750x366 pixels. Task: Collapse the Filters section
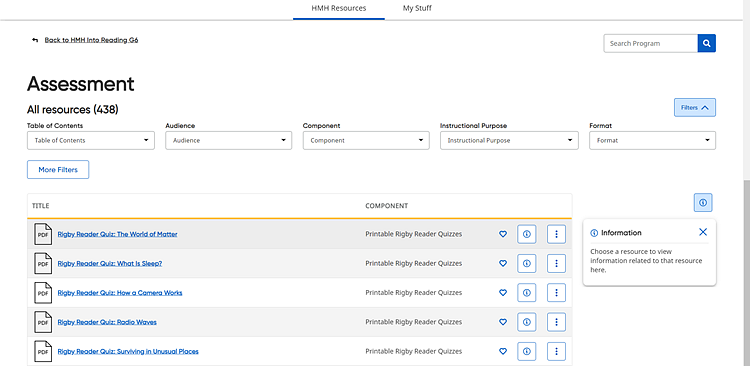click(695, 108)
